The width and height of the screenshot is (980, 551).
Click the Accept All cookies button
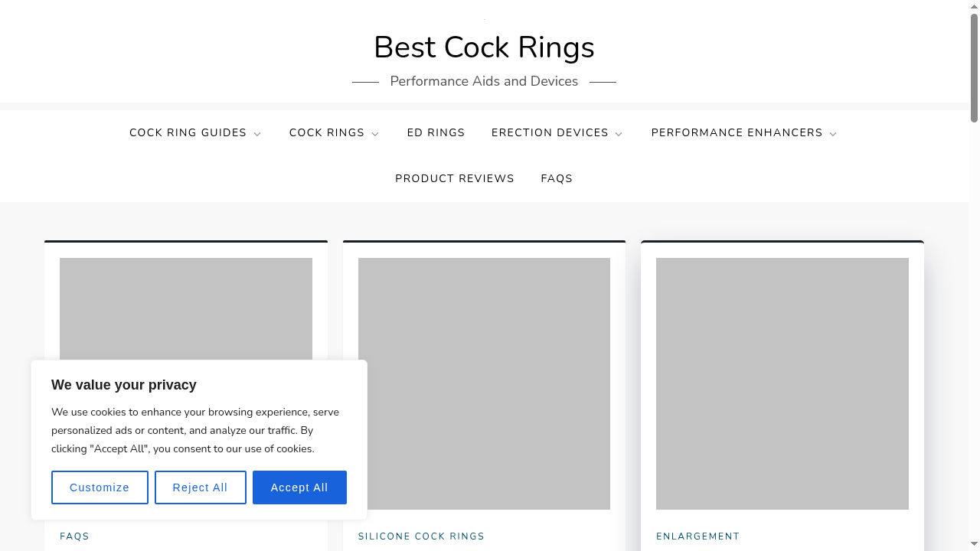(299, 487)
